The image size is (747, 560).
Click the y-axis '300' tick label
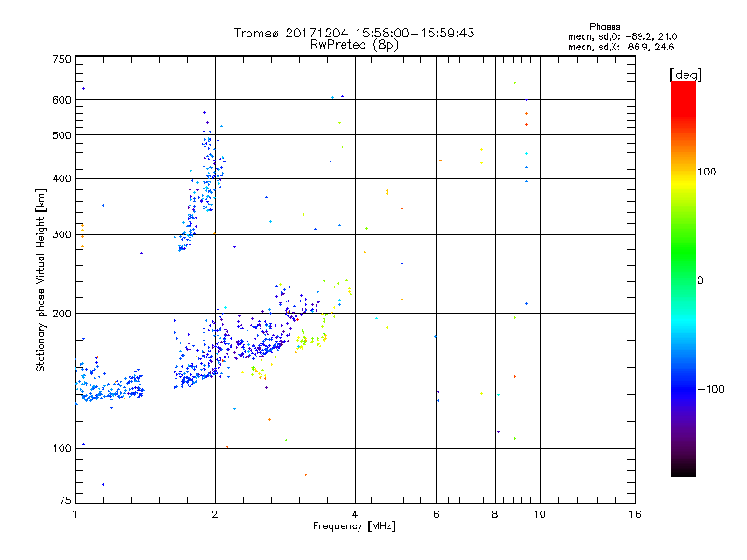pos(62,235)
